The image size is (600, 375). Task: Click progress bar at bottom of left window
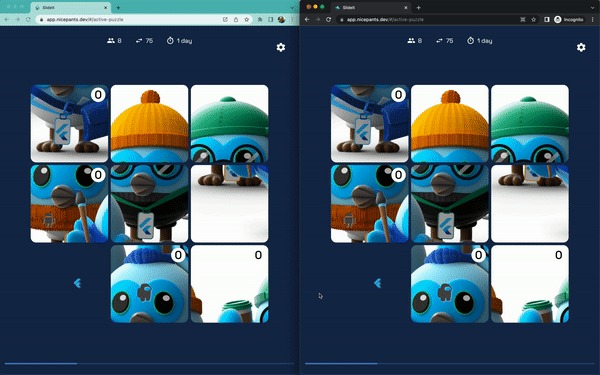(150, 364)
